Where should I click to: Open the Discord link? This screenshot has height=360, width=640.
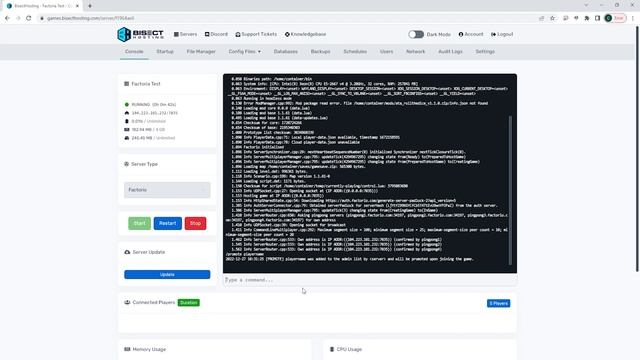click(x=216, y=34)
